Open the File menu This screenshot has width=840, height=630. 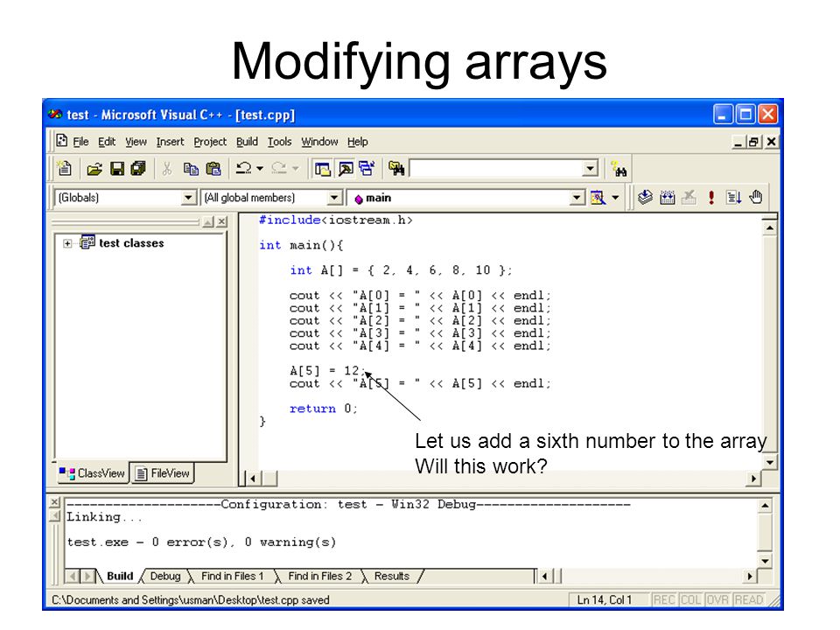click(x=80, y=142)
